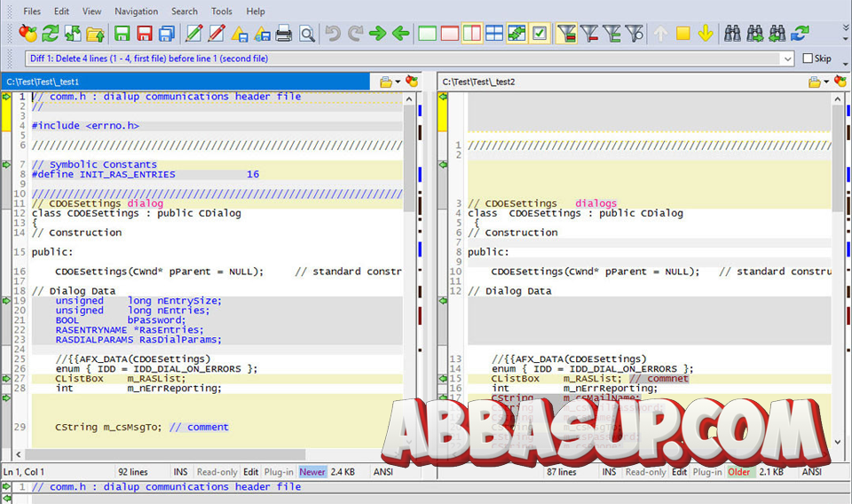This screenshot has width=852, height=504.
Task: Click Read-only in left pane status bar
Action: tap(217, 472)
